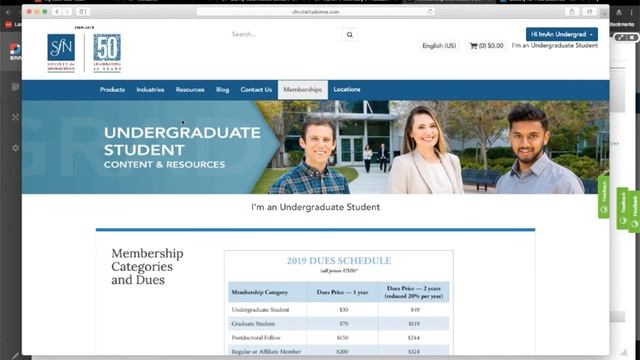This screenshot has width=640, height=360.
Task: Click the Safari address bar
Action: coord(316,12)
